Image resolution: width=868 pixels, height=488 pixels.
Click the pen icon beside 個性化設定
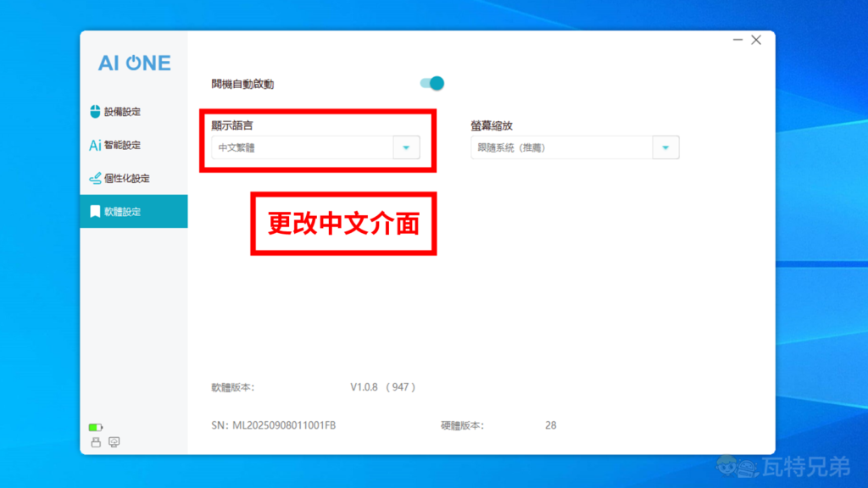point(95,179)
